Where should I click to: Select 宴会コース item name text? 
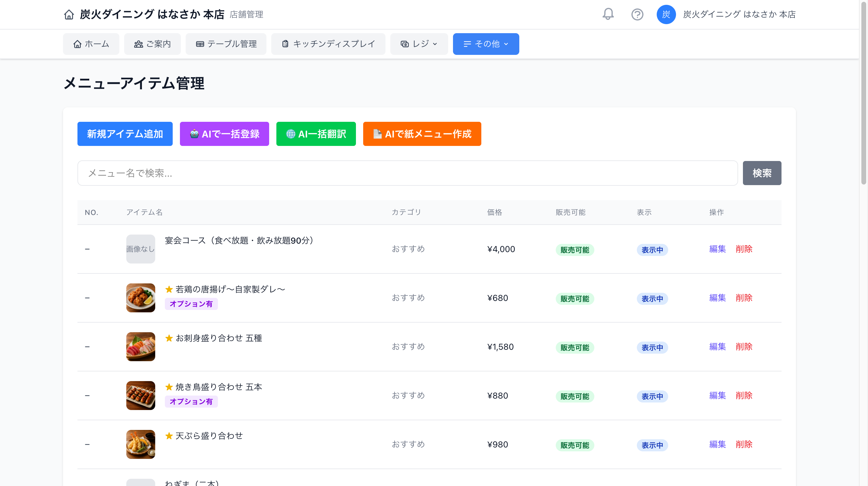(240, 240)
